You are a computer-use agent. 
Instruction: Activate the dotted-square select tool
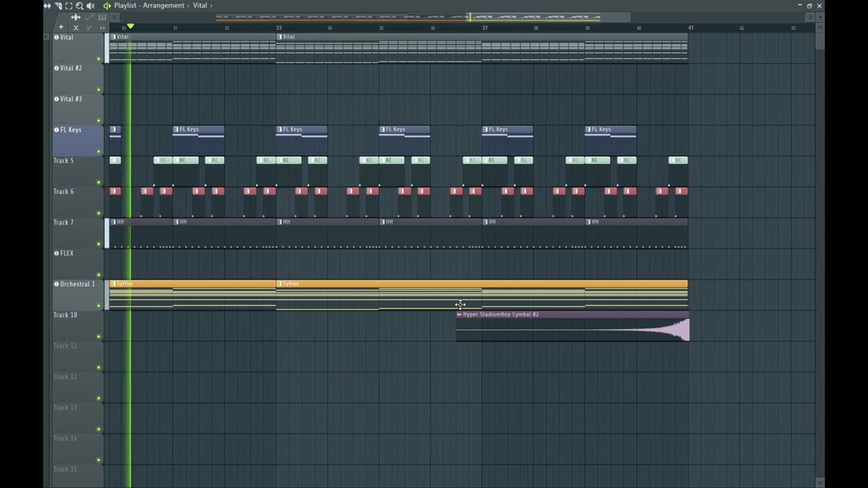click(x=69, y=5)
